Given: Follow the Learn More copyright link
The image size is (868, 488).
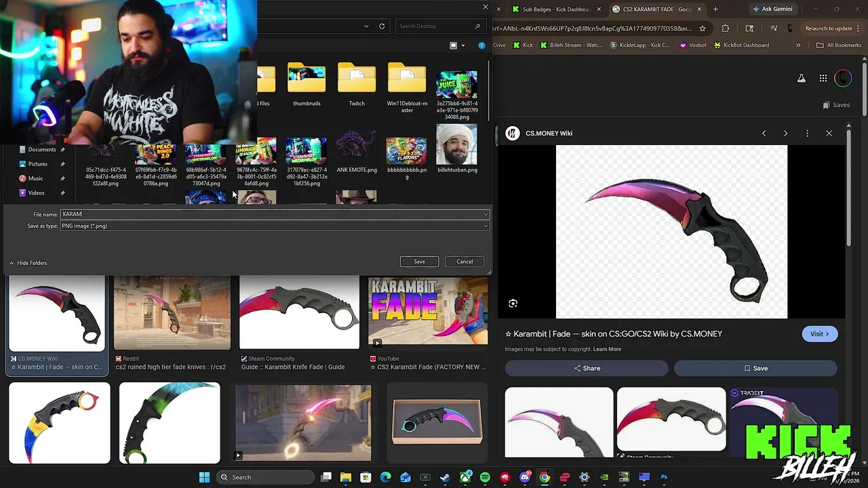Looking at the screenshot, I should [x=607, y=349].
